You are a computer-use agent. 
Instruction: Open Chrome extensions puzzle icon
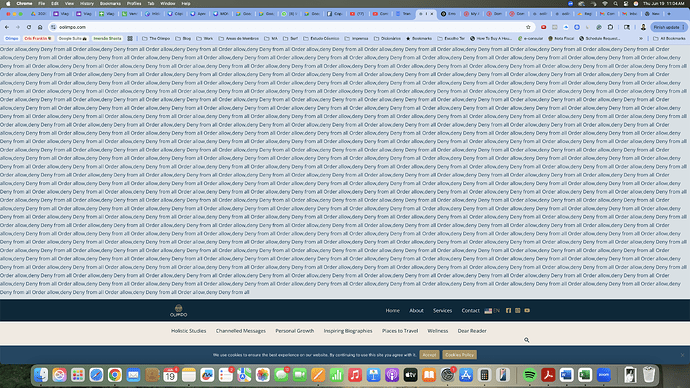610,27
